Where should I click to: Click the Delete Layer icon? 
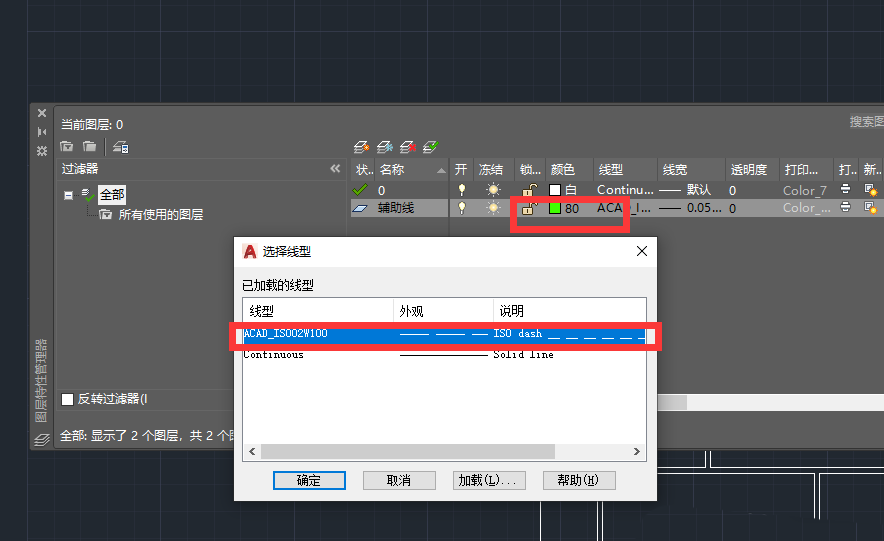pyautogui.click(x=408, y=147)
